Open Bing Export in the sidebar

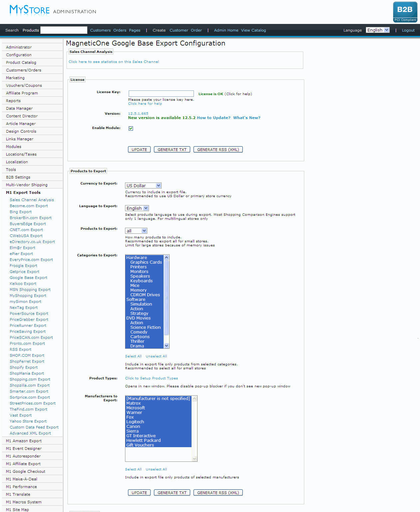point(21,212)
